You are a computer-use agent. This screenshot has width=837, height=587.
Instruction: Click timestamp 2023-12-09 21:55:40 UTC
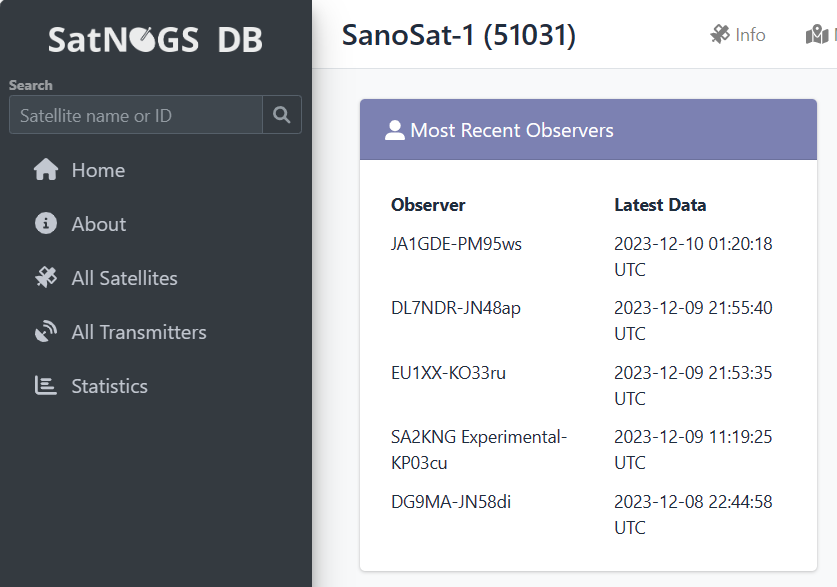point(693,321)
